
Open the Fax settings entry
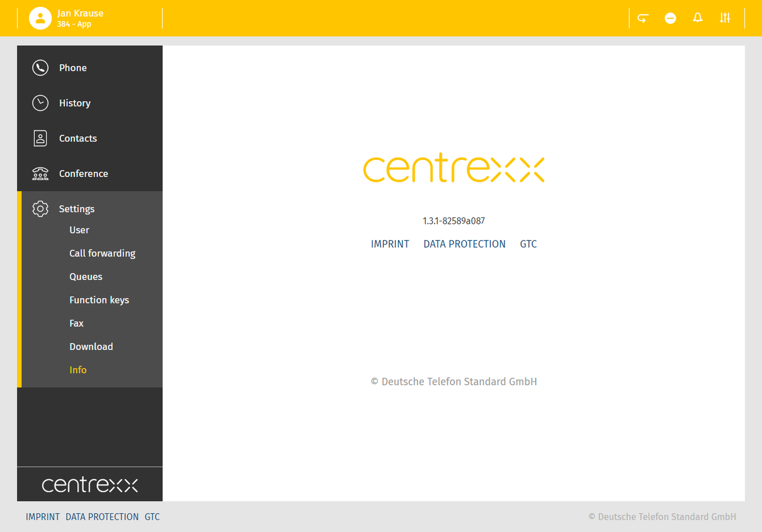[76, 323]
